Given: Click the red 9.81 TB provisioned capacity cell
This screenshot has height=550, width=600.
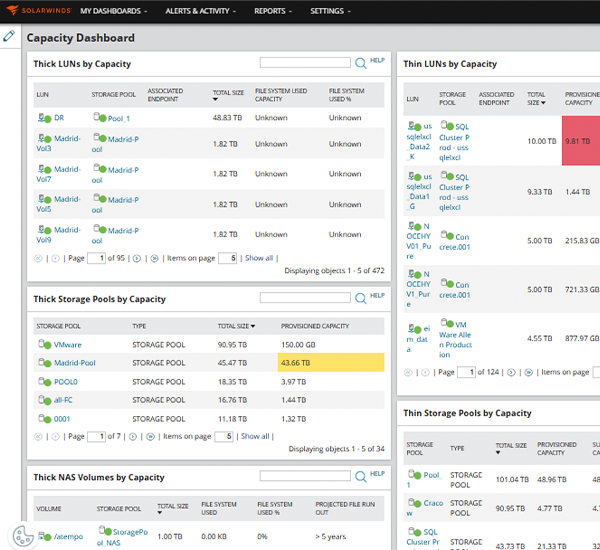Looking at the screenshot, I should coord(581,141).
